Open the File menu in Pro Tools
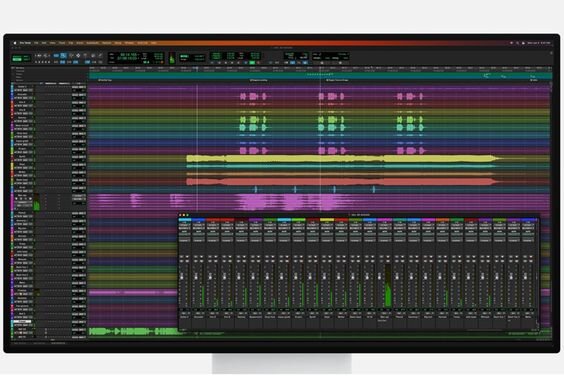The width and height of the screenshot is (564, 376). [36, 43]
